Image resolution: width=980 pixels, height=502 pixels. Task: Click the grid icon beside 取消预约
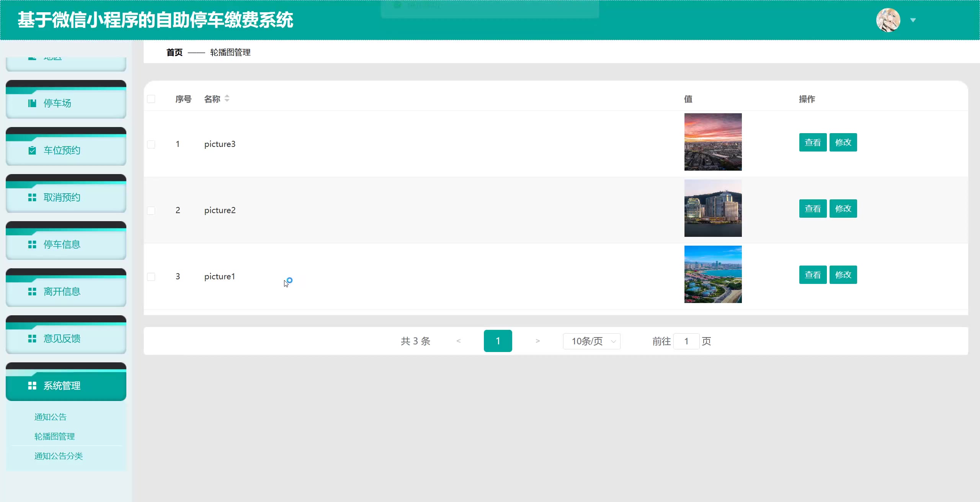[32, 197]
